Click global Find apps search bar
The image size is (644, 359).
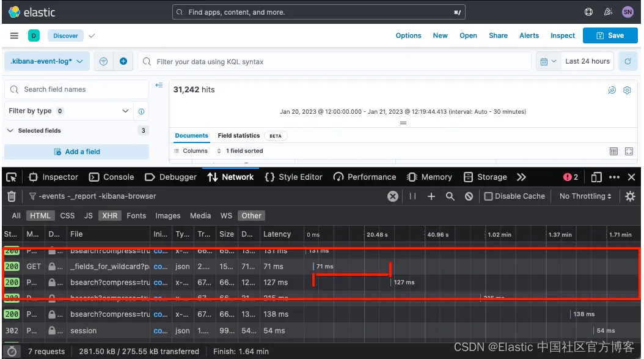[319, 12]
